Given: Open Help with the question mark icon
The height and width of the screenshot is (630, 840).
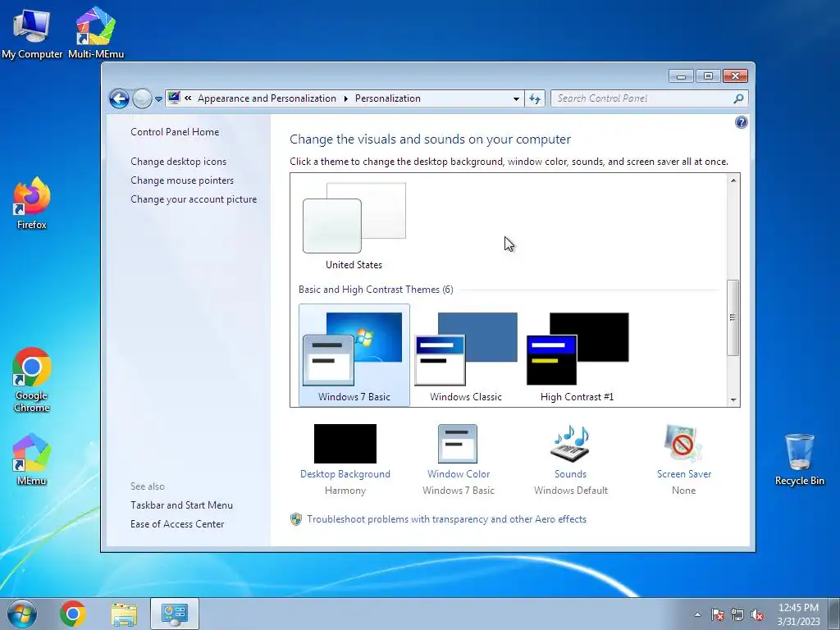Looking at the screenshot, I should pos(741,123).
